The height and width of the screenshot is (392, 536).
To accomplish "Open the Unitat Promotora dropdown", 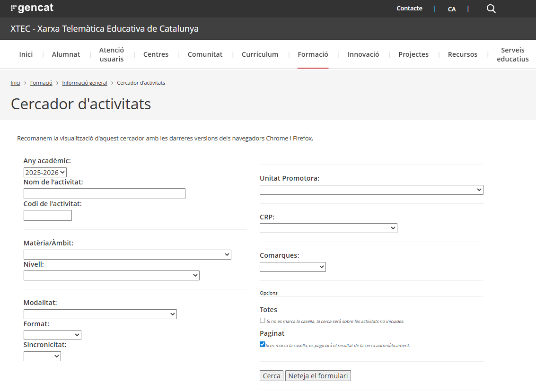I will [x=371, y=190].
